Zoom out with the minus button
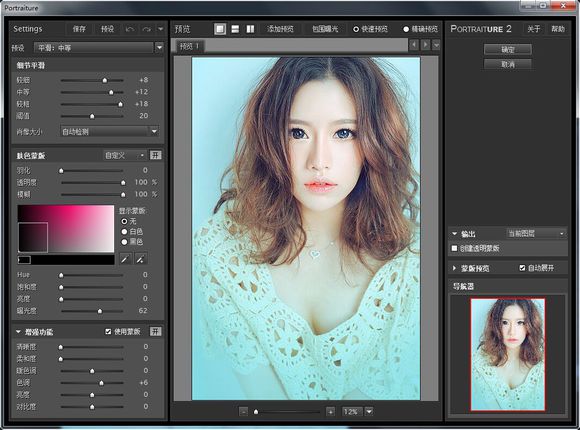 243,411
